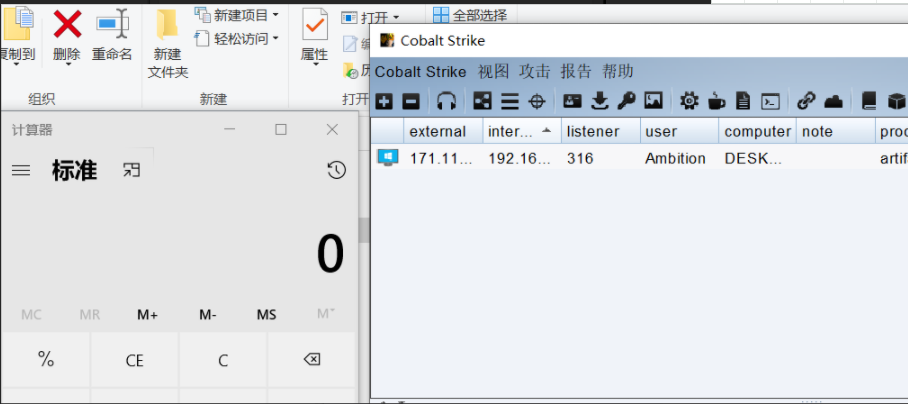
Task: Sort by the computer column header
Action: (x=757, y=131)
